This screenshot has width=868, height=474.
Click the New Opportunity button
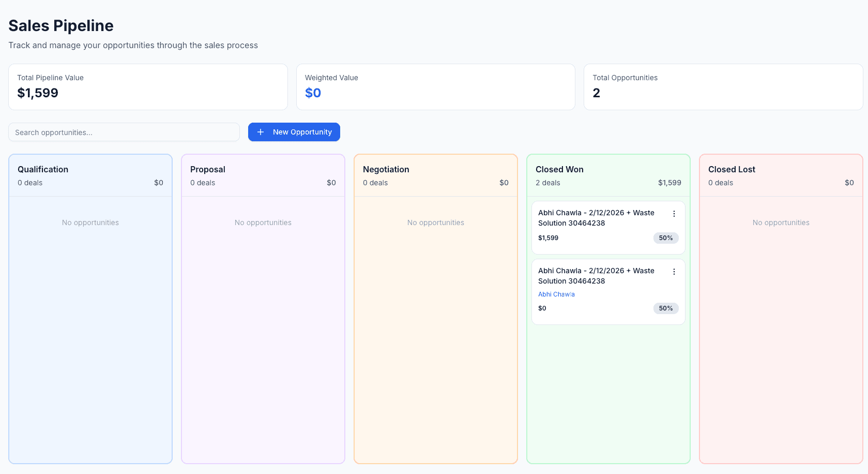coord(294,132)
